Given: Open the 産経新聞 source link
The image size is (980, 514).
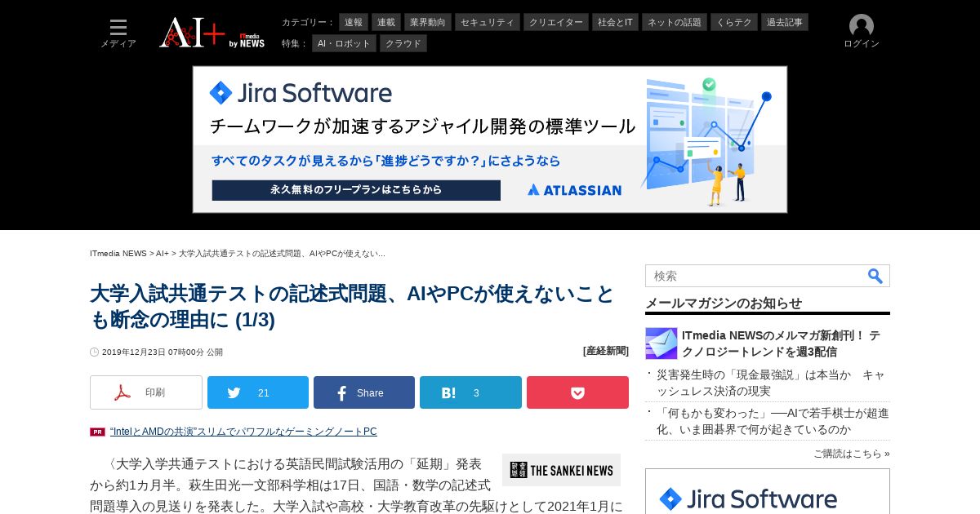Looking at the screenshot, I should 606,351.
